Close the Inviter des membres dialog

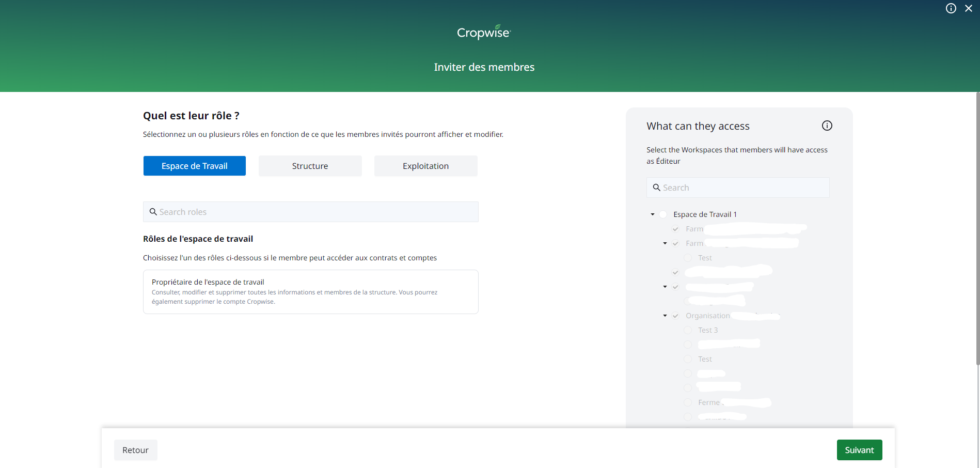click(969, 8)
